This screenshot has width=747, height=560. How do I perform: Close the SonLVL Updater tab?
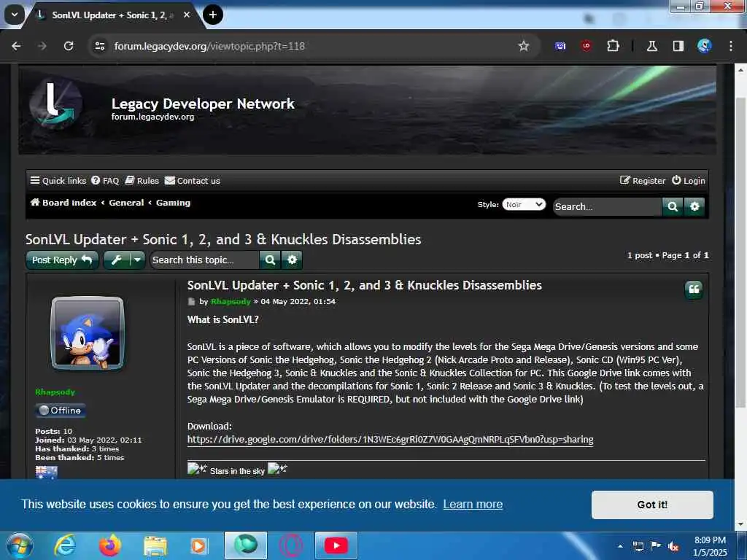coord(187,15)
